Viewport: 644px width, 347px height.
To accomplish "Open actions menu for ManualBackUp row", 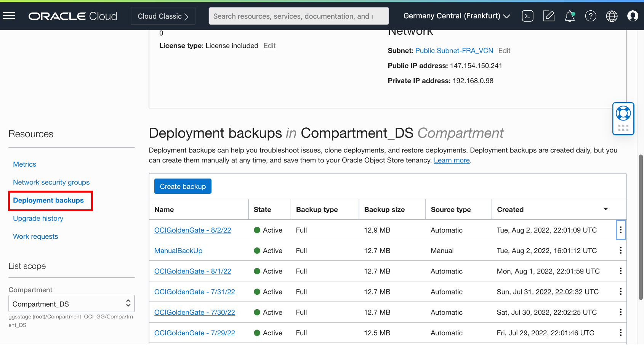I will click(x=620, y=251).
